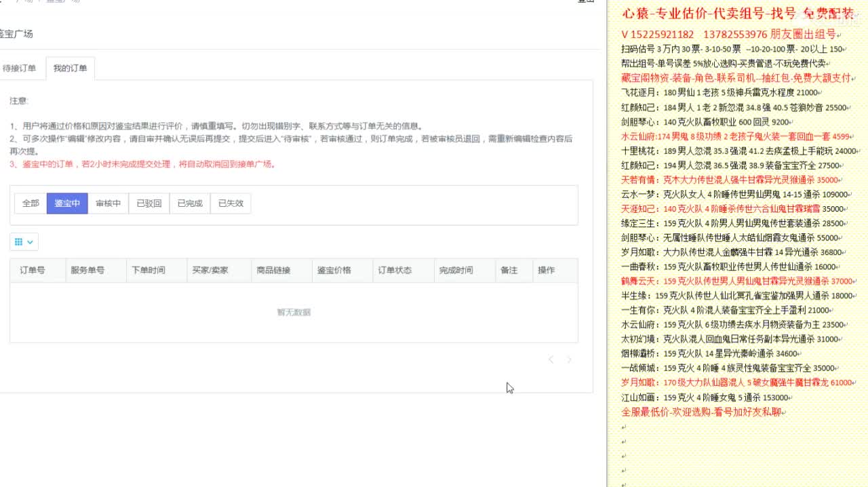Screen dimensions: 868x487
Task: Select the 全部 filter button
Action: point(29,203)
